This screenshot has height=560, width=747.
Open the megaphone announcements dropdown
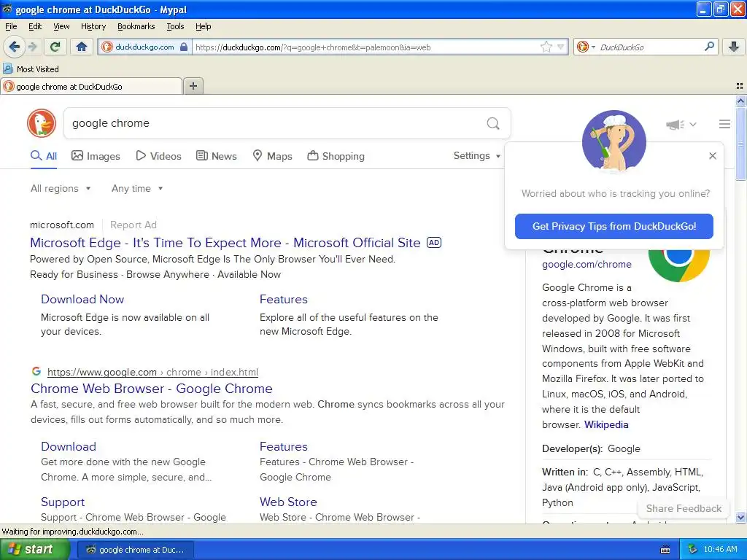(x=681, y=124)
